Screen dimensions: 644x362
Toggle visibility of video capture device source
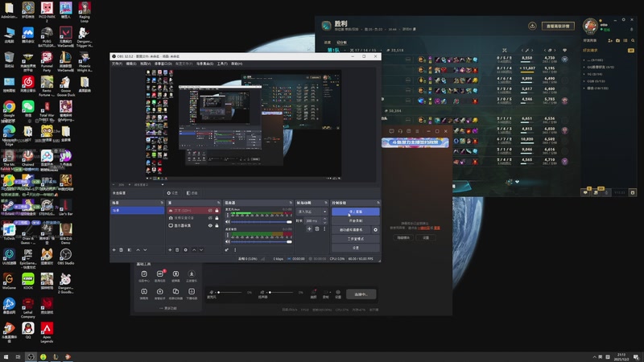[x=210, y=218]
